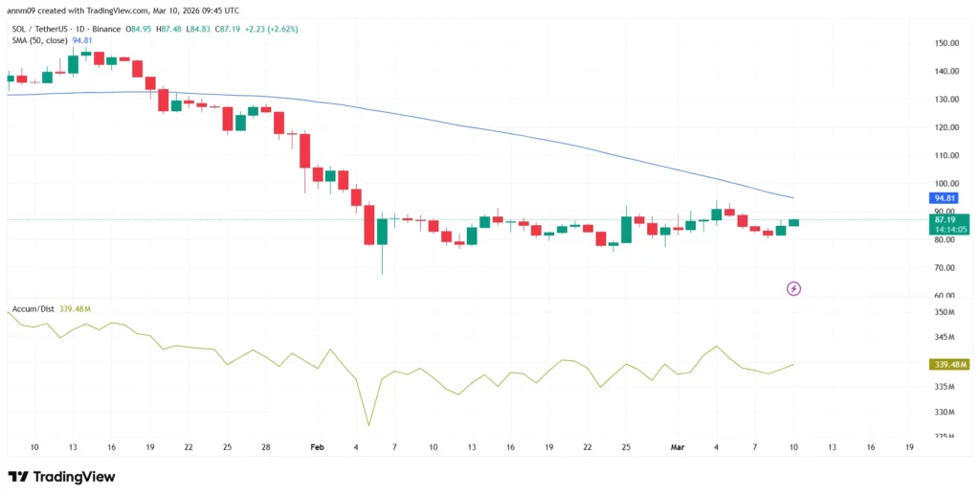
Task: Click the green candlestick for Mar 10
Action: [793, 222]
